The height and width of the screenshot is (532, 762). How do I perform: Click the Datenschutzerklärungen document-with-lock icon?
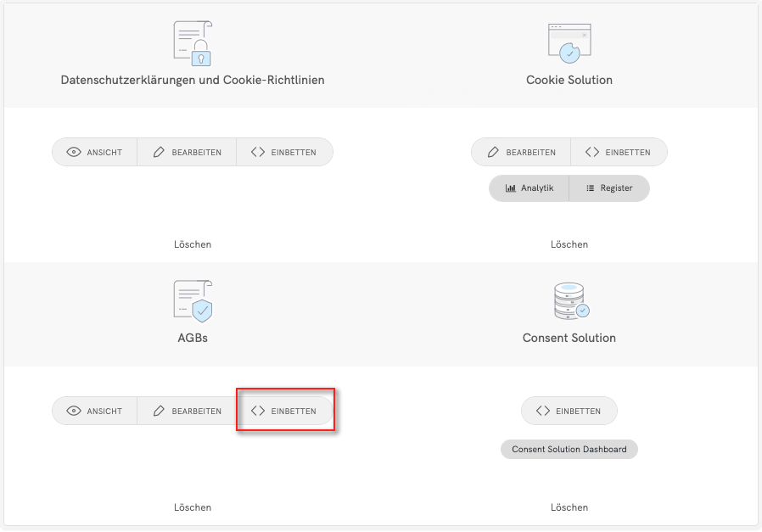[x=193, y=43]
